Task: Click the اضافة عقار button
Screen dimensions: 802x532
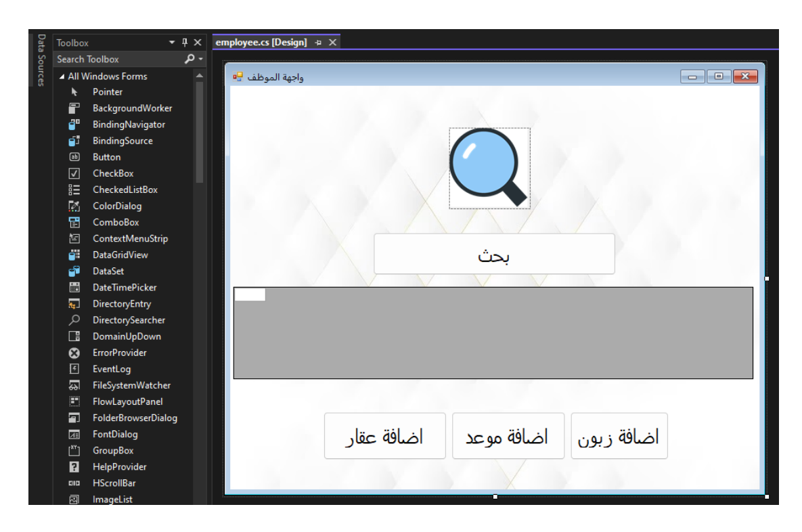Action: click(384, 436)
